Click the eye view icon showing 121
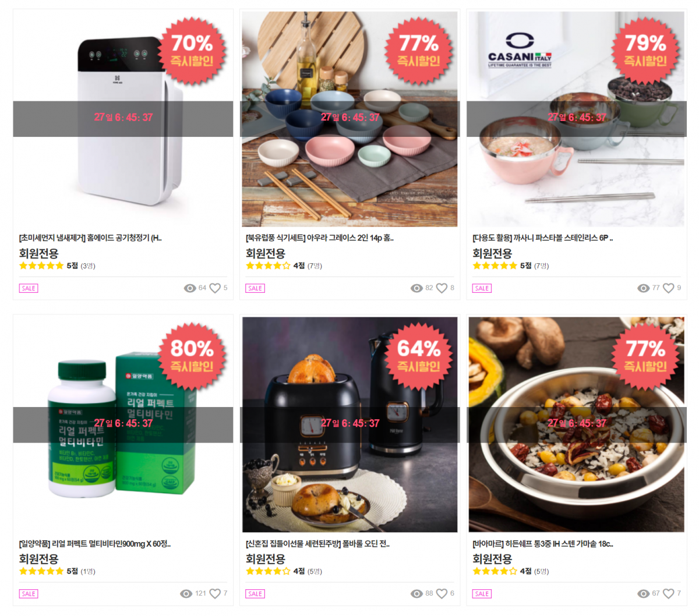 [186, 594]
